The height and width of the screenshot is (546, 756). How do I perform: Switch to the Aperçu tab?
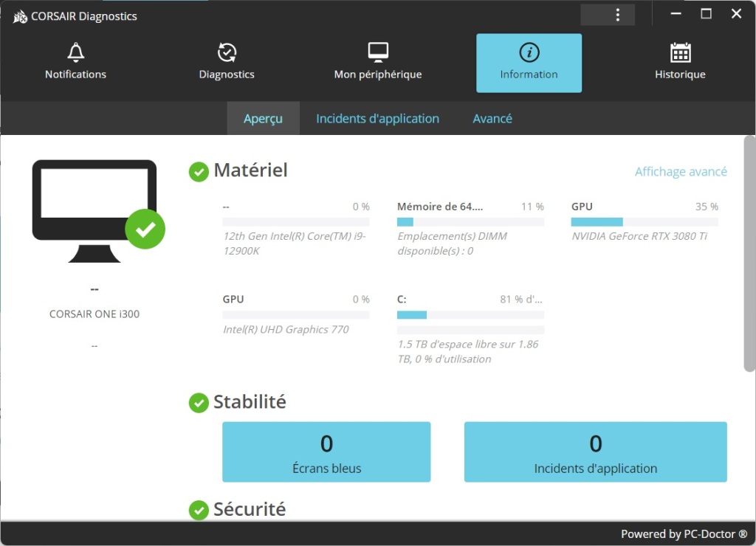click(263, 118)
